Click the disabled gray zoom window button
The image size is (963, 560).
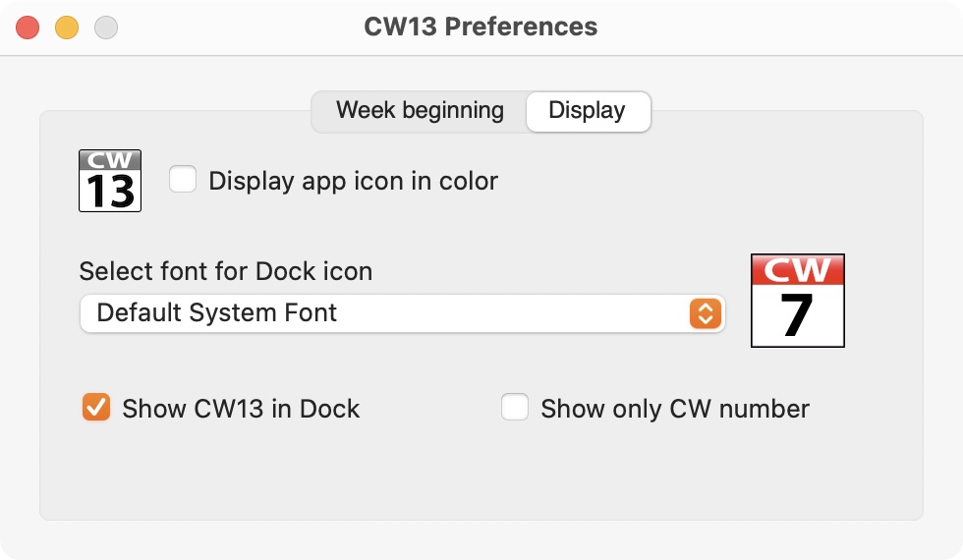(106, 28)
